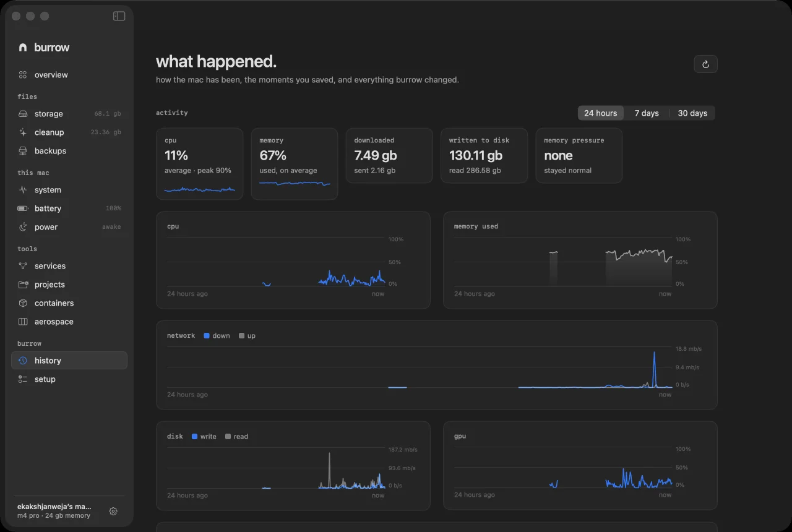Open settings with the gear icon
The image size is (792, 532).
[x=113, y=511]
